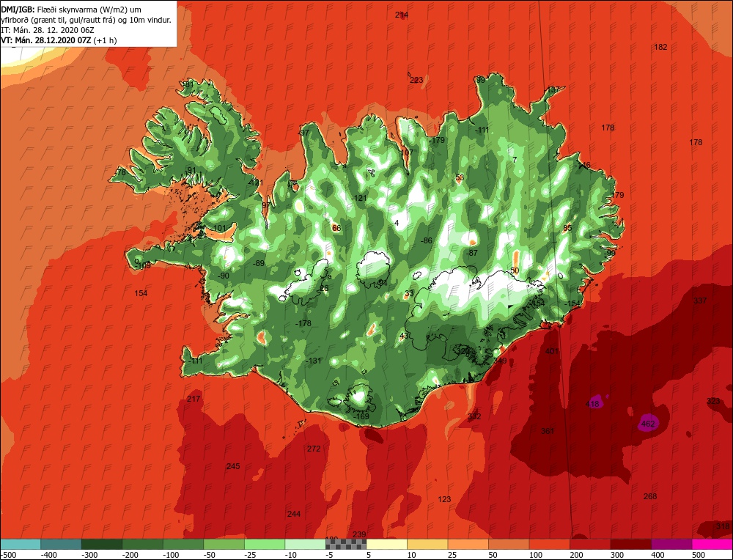The height and width of the screenshot is (560, 733).
Task: Click the value '349' on the map
Action: [x=500, y=361]
